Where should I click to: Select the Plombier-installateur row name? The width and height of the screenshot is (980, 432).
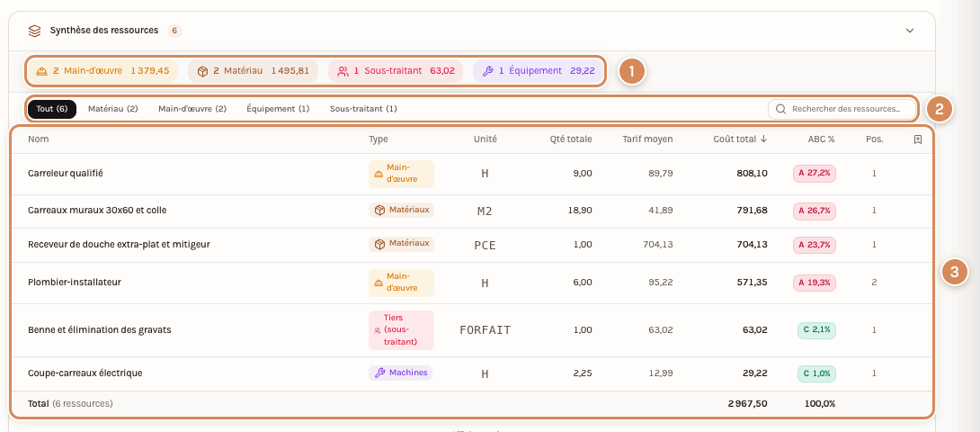point(75,283)
